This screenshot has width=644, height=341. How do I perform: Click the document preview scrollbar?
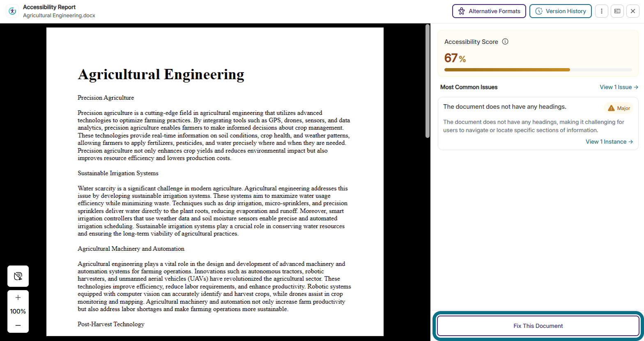point(428,81)
